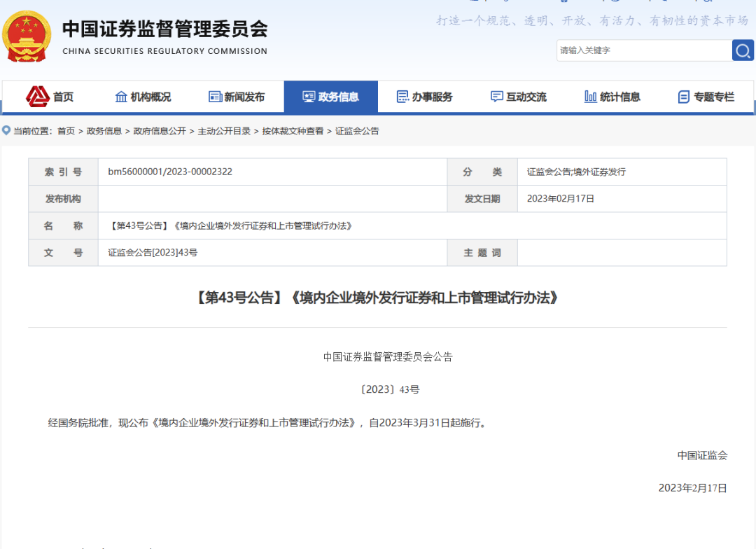This screenshot has height=549, width=756.
Task: Go to 首页 in the breadcrumb
Action: [x=66, y=131]
